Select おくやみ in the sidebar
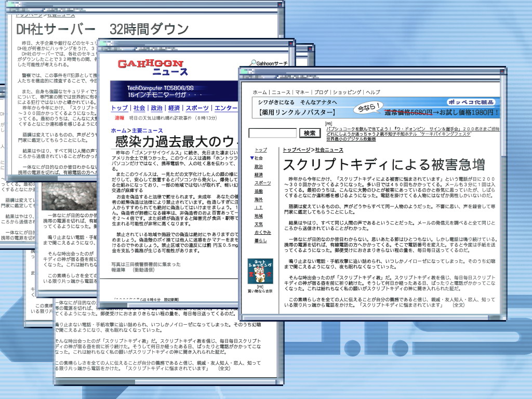 tap(262, 232)
